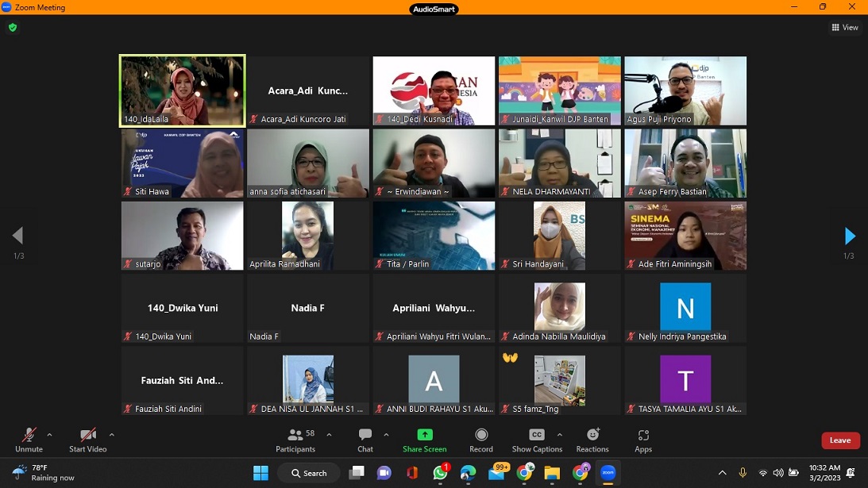Expand audio options arrow next to Unmute
The height and width of the screenshot is (488, 868).
pos(49,435)
